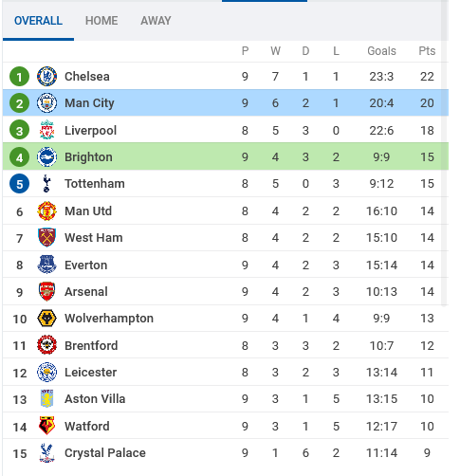Click the Watford club badge
Viewport: 460px width, 476px height.
point(46,426)
